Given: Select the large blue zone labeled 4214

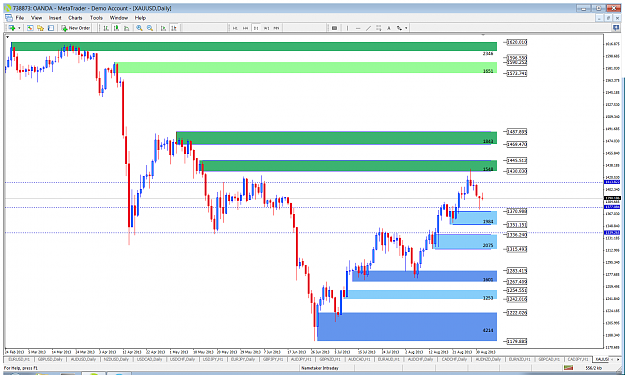Looking at the screenshot, I should point(407,327).
